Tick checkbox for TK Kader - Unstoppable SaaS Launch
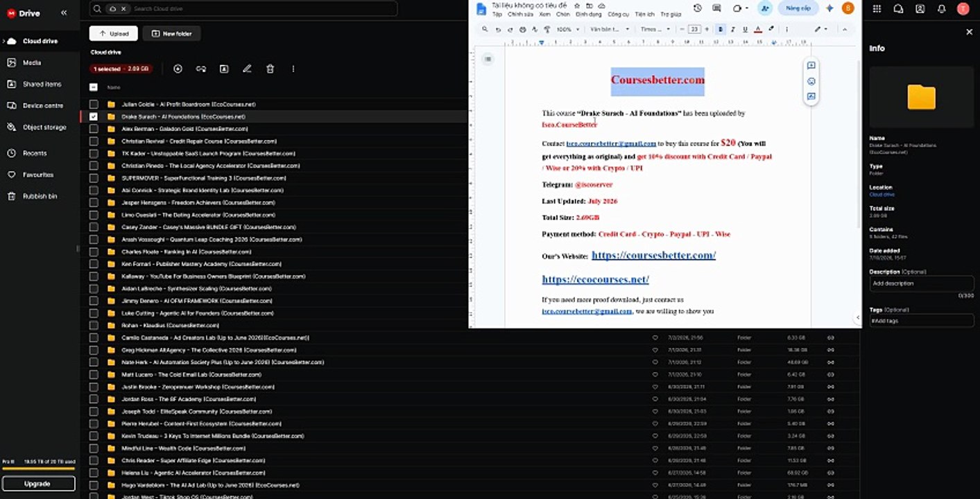The image size is (980, 499). [x=94, y=153]
